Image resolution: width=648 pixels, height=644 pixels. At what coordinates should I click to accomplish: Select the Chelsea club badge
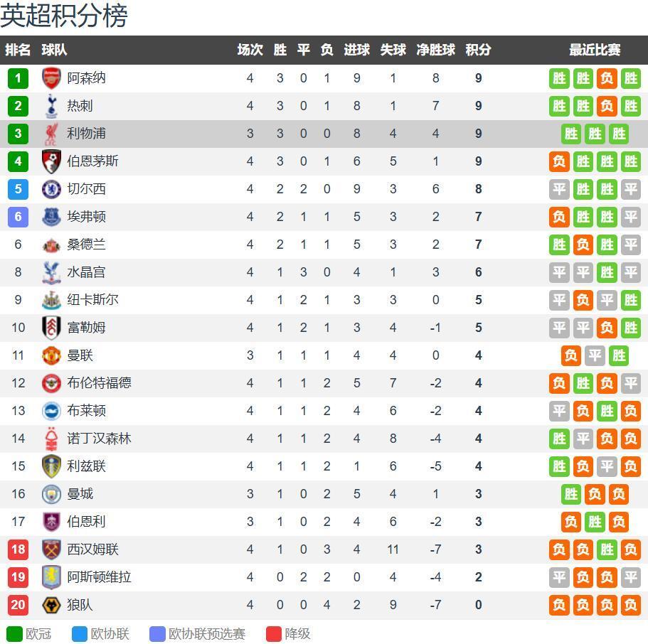[51, 189]
